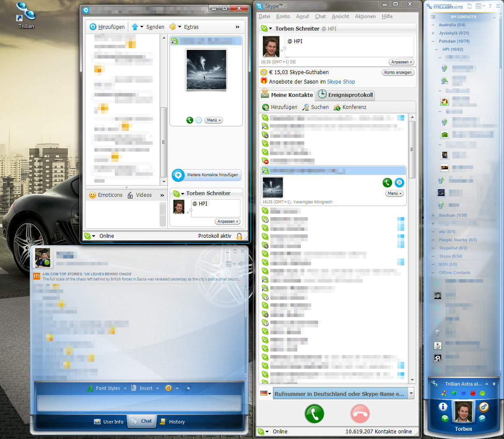This screenshot has height=439, width=504.
Task: Click the landscape contact picture in Skype chat
Action: click(206, 69)
